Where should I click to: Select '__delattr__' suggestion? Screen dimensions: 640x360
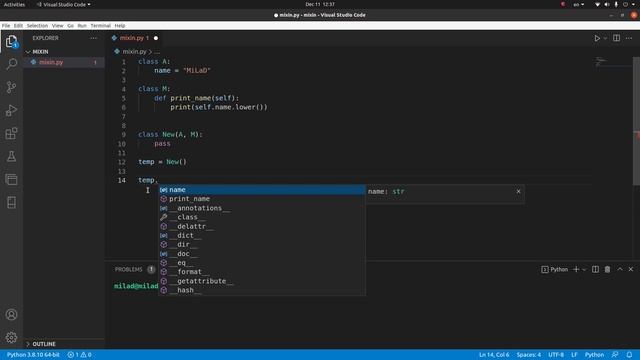[262, 226]
